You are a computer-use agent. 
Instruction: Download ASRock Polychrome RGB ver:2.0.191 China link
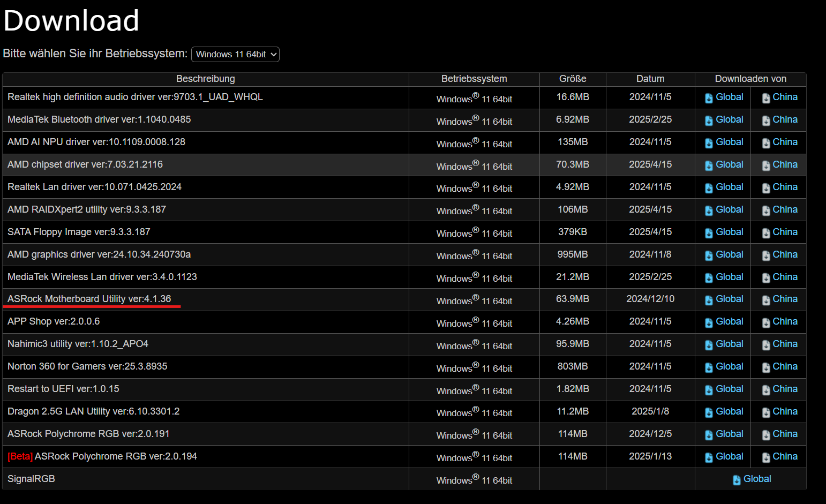coord(785,434)
